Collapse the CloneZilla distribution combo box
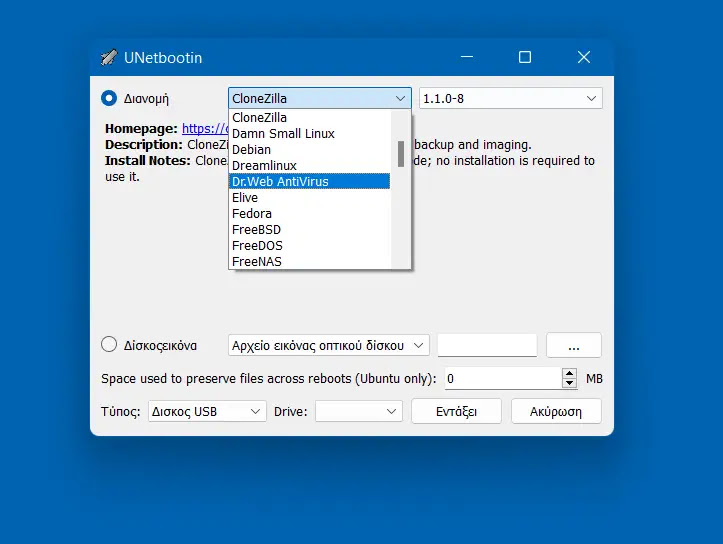The width and height of the screenshot is (723, 544). pos(320,98)
